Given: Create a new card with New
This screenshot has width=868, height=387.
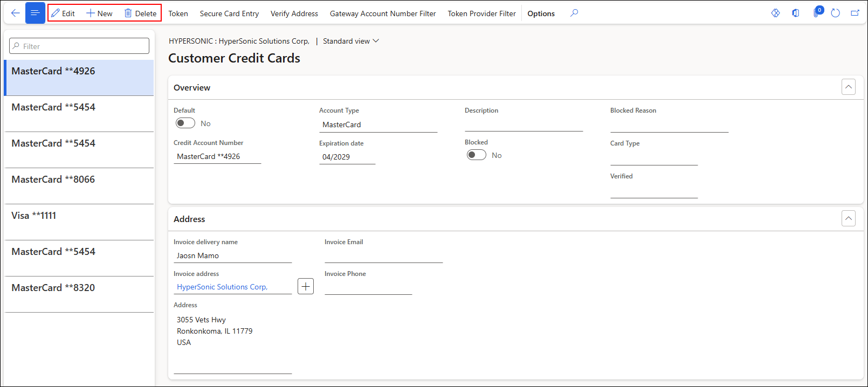Looking at the screenshot, I should coord(100,13).
